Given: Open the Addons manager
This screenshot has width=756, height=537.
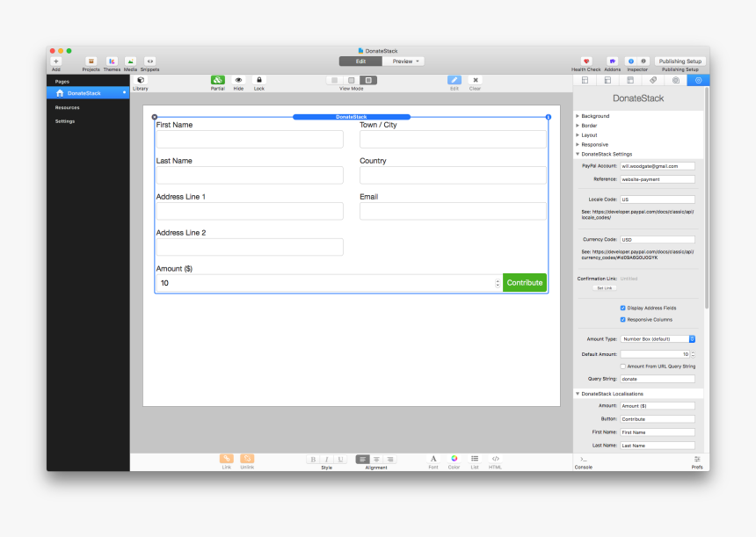Looking at the screenshot, I should pyautogui.click(x=612, y=62).
